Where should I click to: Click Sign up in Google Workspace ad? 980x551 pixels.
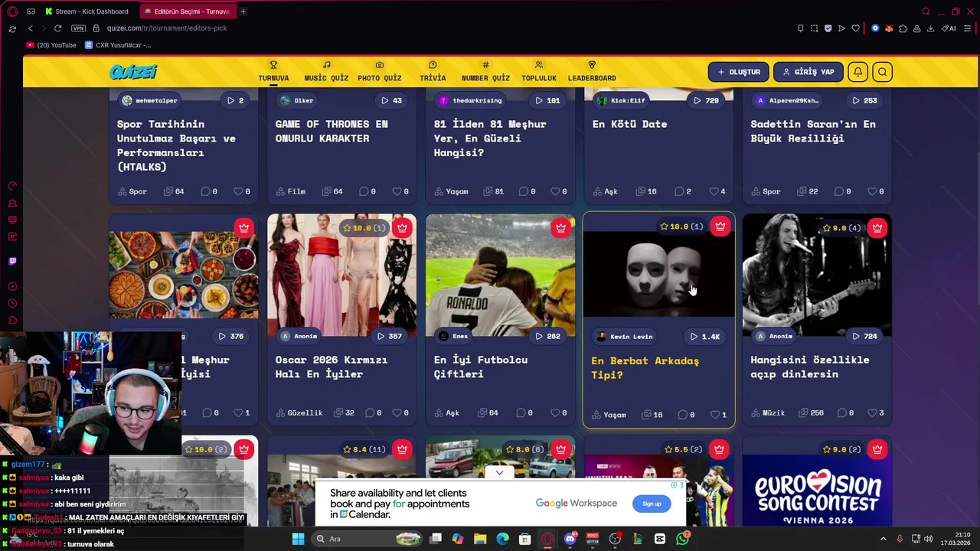coord(652,504)
